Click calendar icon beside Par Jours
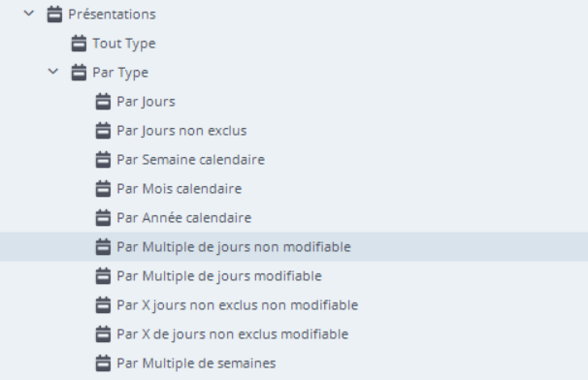The width and height of the screenshot is (588, 380). [x=103, y=101]
